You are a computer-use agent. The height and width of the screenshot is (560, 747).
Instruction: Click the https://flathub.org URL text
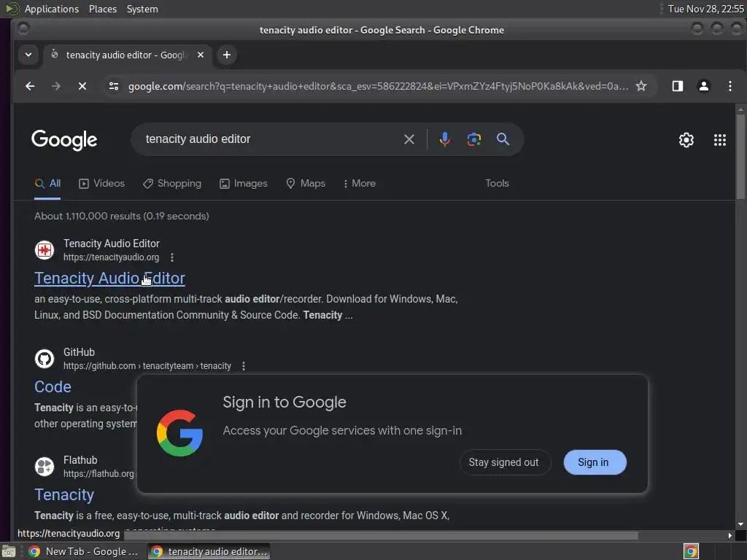pyautogui.click(x=98, y=474)
